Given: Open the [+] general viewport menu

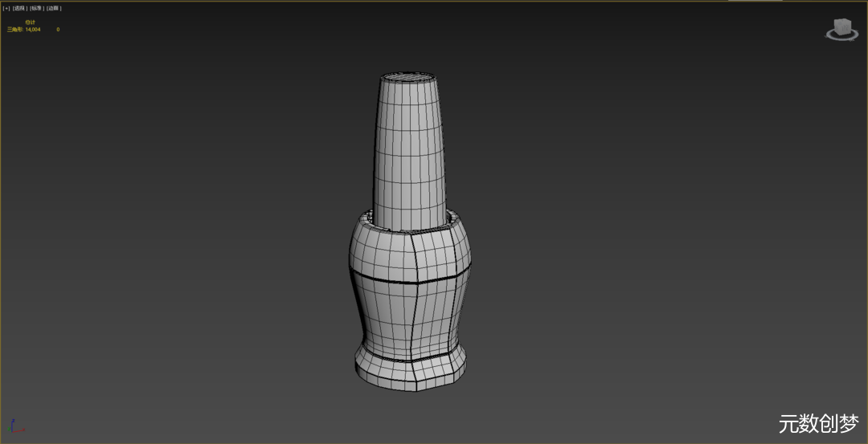Looking at the screenshot, I should (x=6, y=8).
